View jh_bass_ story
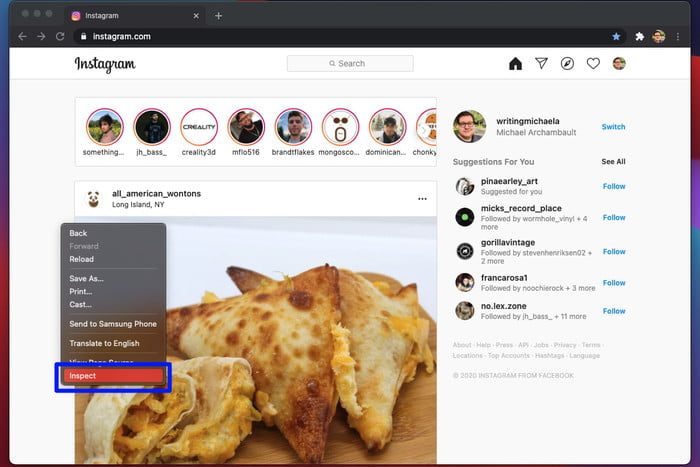This screenshot has height=467, width=700. (x=152, y=127)
